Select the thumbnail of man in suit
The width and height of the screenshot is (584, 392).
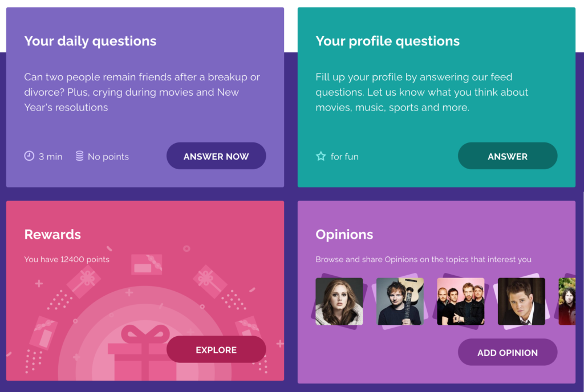point(521,301)
